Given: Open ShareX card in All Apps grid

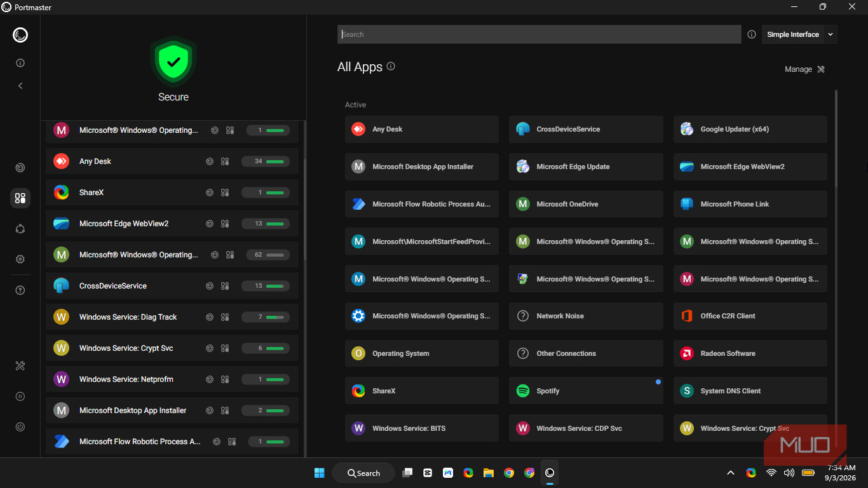Looking at the screenshot, I should pyautogui.click(x=422, y=391).
